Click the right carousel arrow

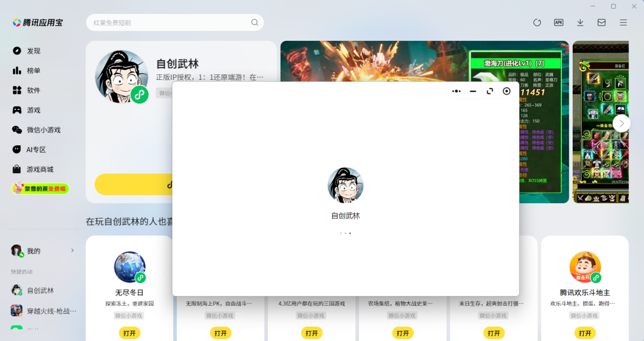(x=621, y=123)
